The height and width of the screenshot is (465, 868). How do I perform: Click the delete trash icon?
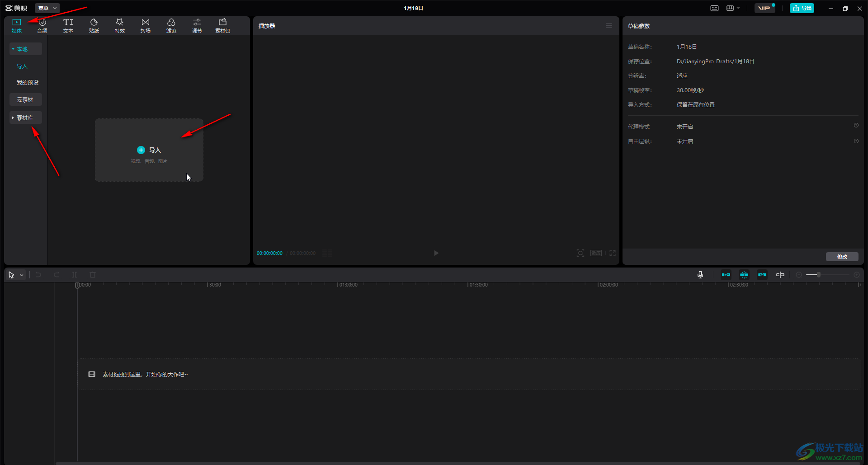click(x=93, y=275)
